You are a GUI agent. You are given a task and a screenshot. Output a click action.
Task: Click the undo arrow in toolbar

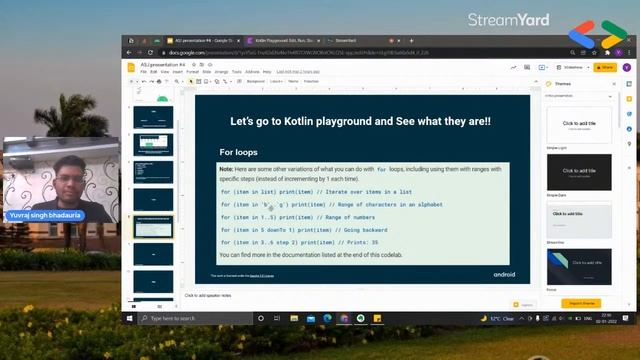coord(144,82)
